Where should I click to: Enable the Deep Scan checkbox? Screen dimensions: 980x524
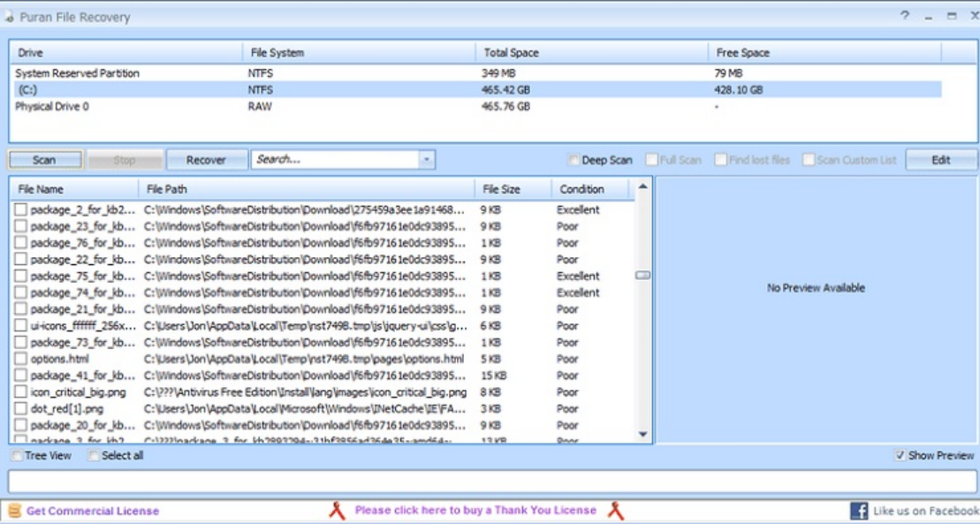(574, 160)
